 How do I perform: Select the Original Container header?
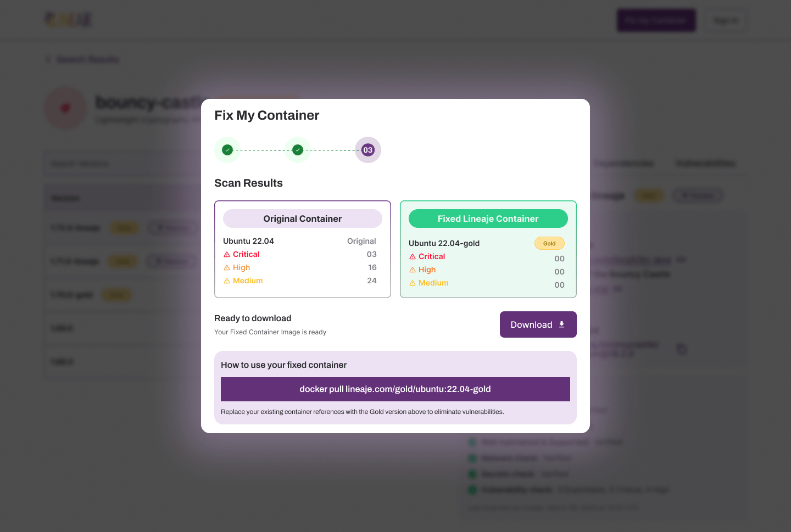[x=303, y=219]
